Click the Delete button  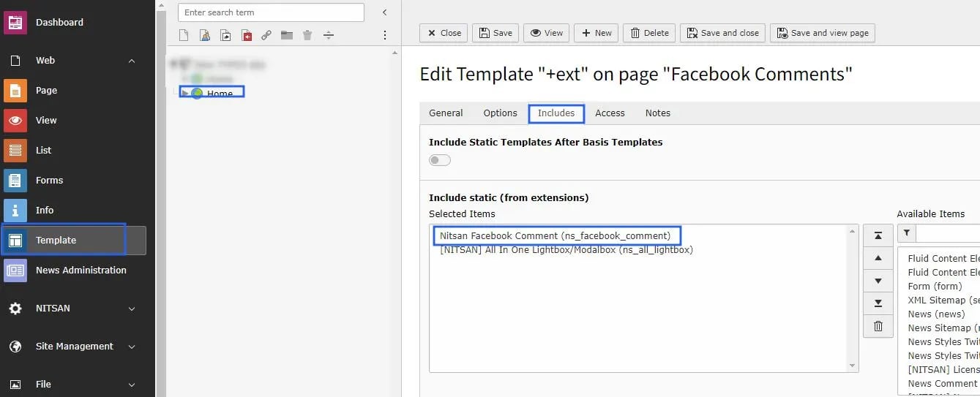pyautogui.click(x=649, y=33)
